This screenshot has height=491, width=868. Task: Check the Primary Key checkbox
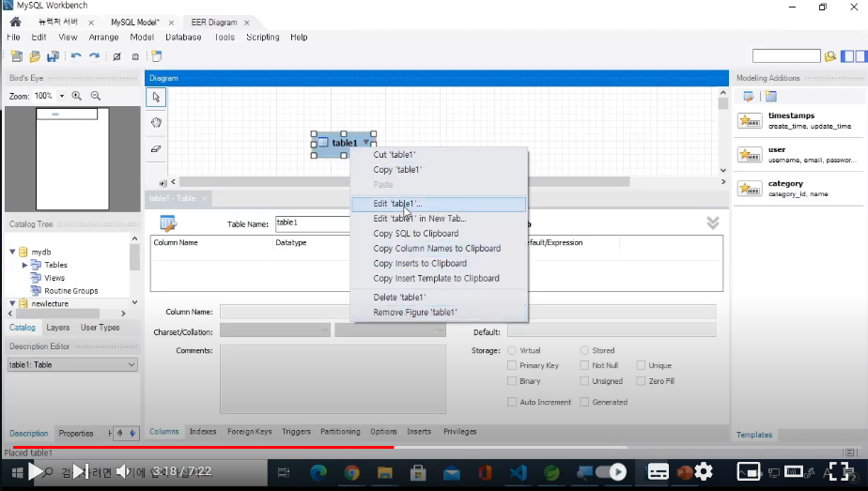pos(512,365)
